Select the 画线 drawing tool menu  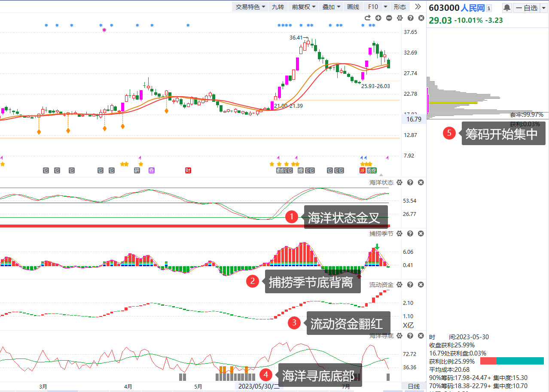click(353, 7)
